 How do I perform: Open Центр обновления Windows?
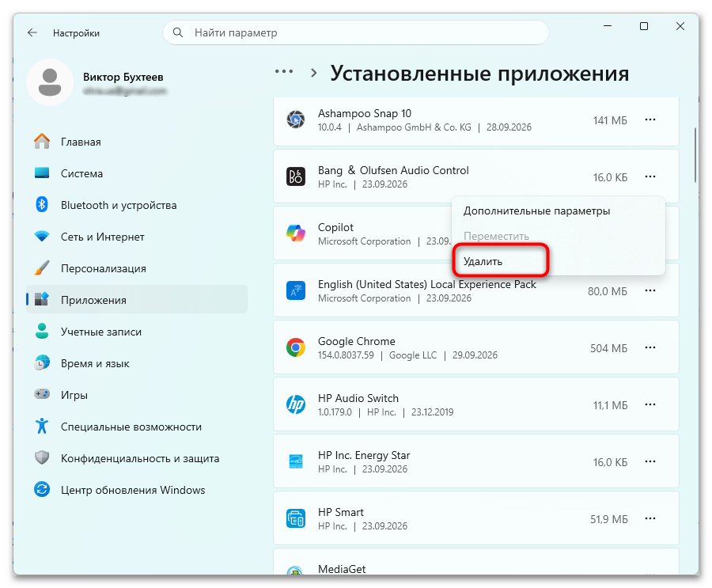tap(137, 490)
